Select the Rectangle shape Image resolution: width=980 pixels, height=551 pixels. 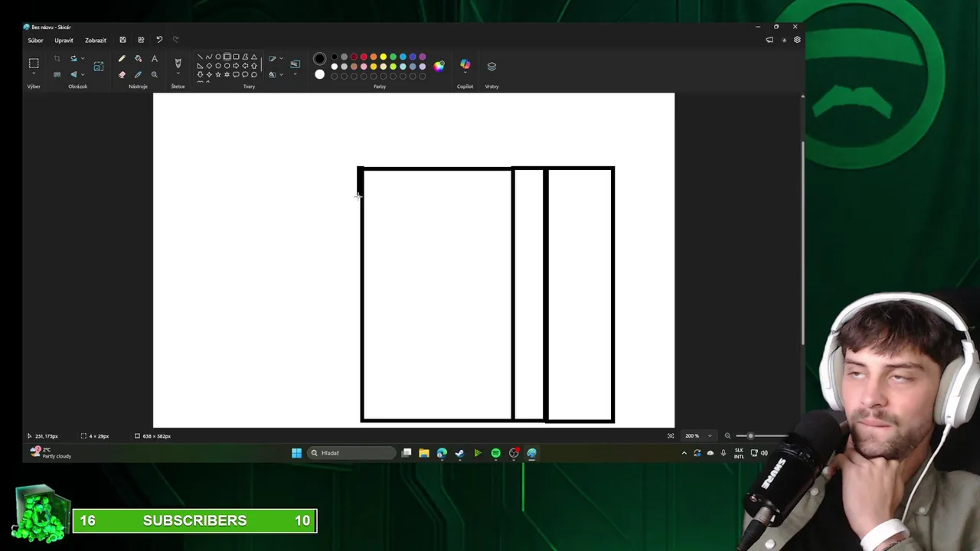click(227, 57)
